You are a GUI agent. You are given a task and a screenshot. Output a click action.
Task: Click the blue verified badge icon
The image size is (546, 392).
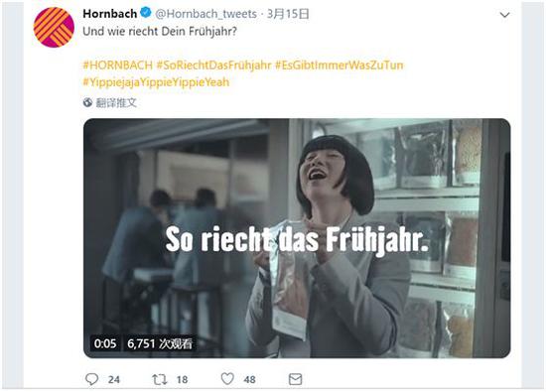pos(146,13)
